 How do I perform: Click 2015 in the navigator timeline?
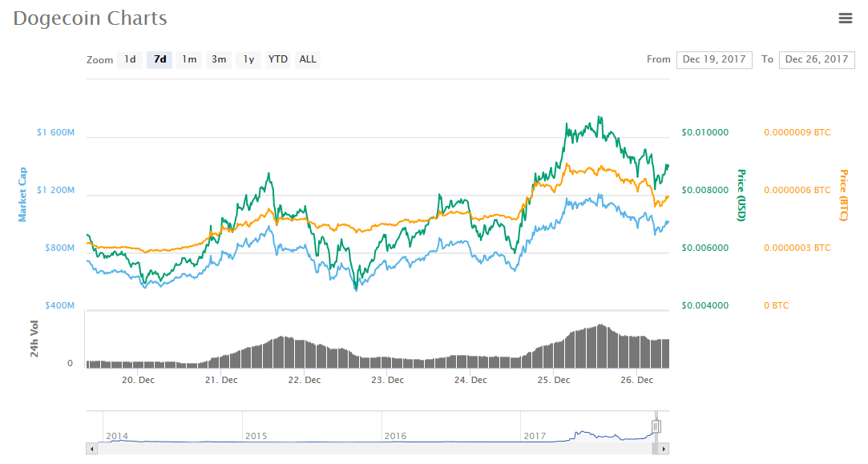[256, 436]
